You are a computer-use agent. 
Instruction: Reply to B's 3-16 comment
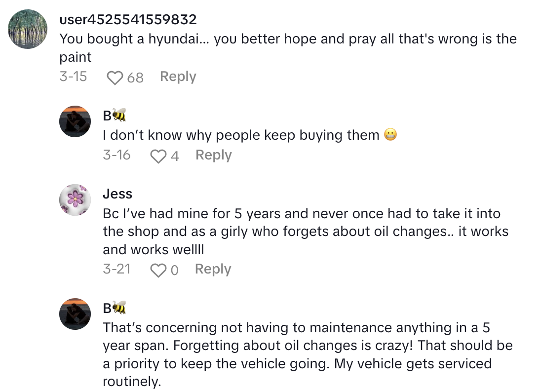click(x=213, y=156)
